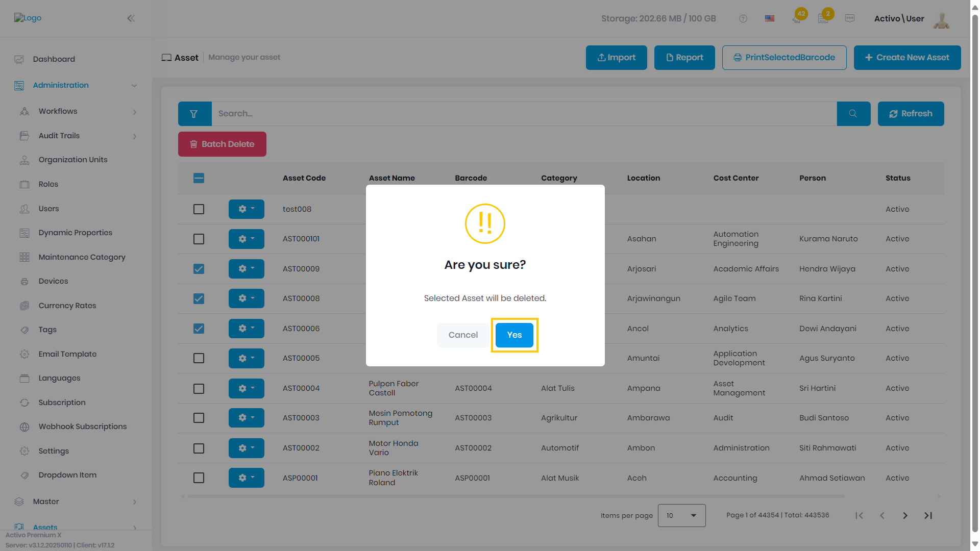980x551 pixels.
Task: Uncheck the AST00008 row checkbox
Action: tap(199, 298)
